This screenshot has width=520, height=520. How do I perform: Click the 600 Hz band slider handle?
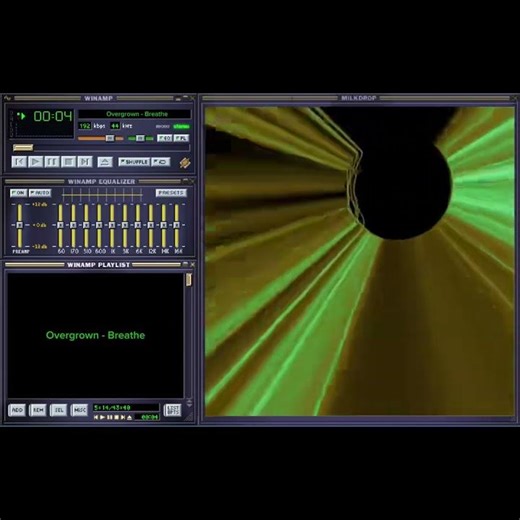tap(99, 225)
